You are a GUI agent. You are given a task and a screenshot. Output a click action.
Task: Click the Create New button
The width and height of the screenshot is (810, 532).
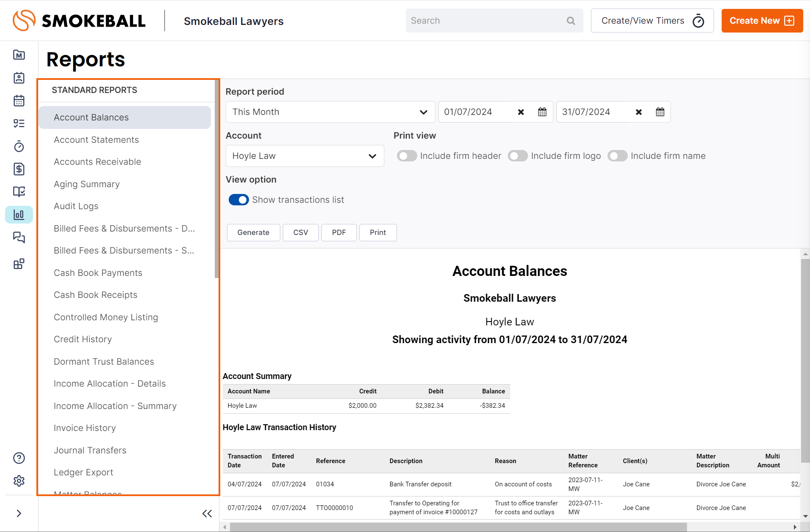[762, 21]
